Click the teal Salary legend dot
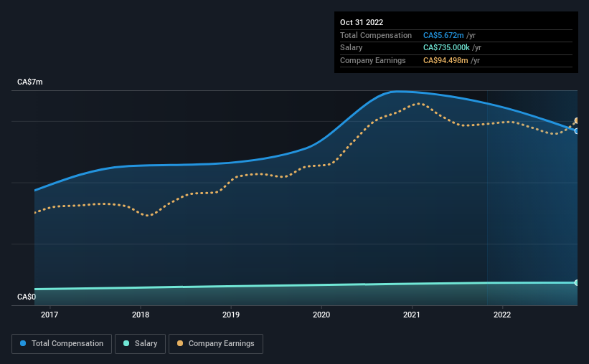This screenshot has height=364, width=589. [x=126, y=343]
